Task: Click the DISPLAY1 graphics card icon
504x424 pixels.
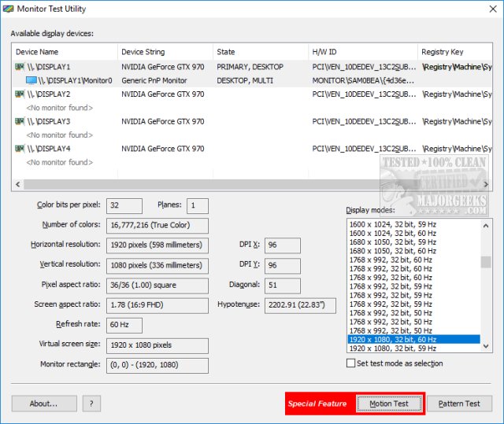Action: (x=20, y=67)
